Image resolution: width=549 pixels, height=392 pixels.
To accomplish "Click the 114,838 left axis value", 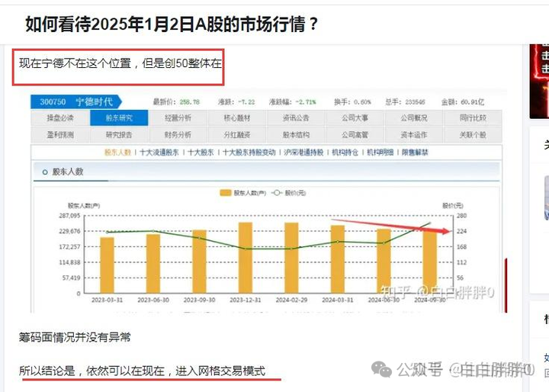I will pos(69,262).
